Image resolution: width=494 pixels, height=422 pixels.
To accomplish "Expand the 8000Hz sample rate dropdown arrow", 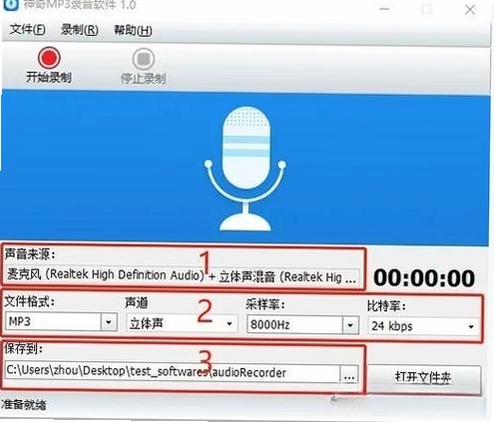I will (350, 325).
